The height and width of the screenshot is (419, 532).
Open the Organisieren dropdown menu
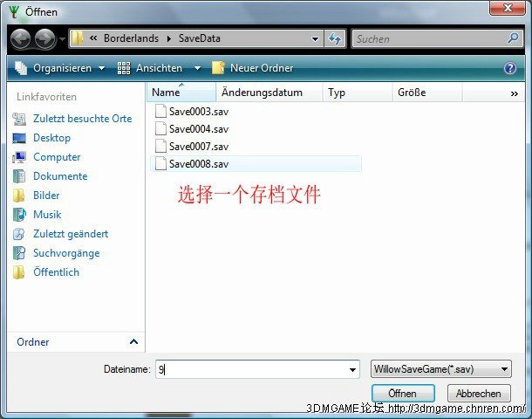click(x=60, y=68)
